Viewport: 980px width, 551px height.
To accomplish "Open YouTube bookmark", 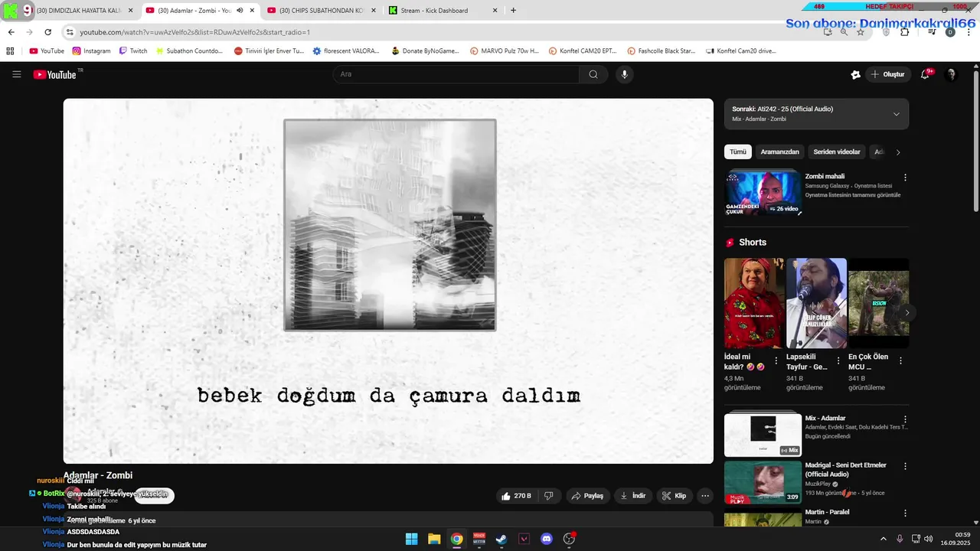I will [47, 51].
